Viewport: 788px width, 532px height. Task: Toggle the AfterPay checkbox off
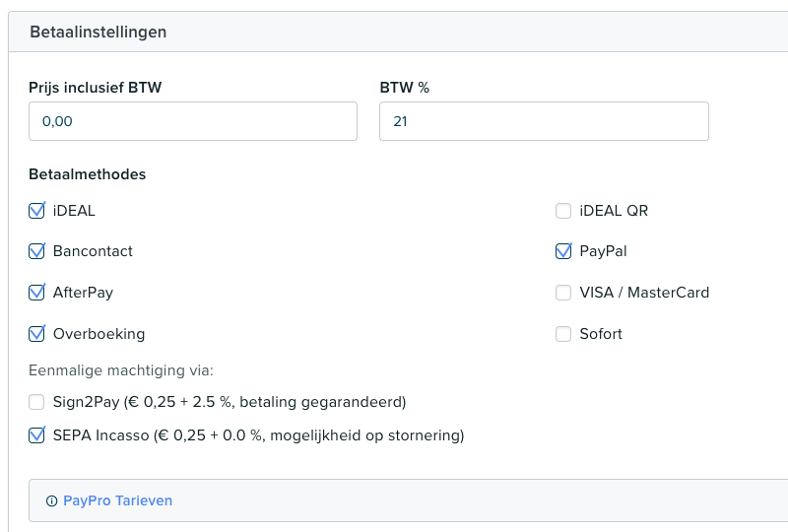point(37,293)
